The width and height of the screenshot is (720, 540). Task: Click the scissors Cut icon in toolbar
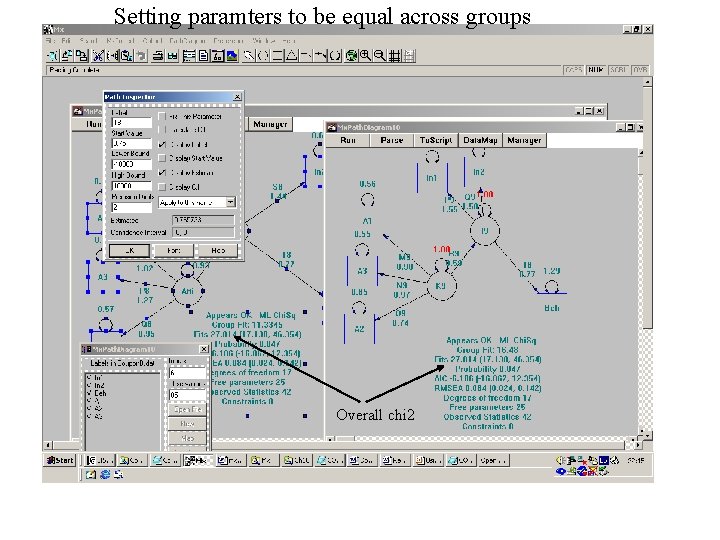[98, 56]
